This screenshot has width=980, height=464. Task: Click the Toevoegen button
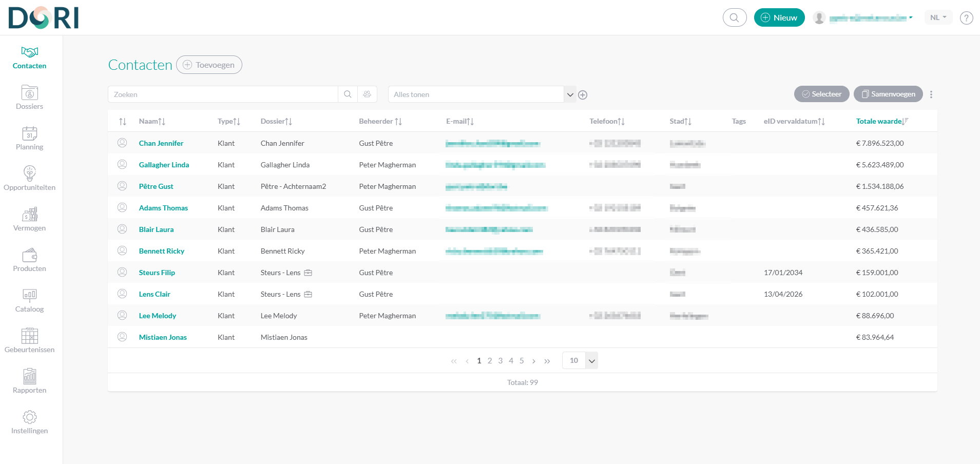coord(209,65)
